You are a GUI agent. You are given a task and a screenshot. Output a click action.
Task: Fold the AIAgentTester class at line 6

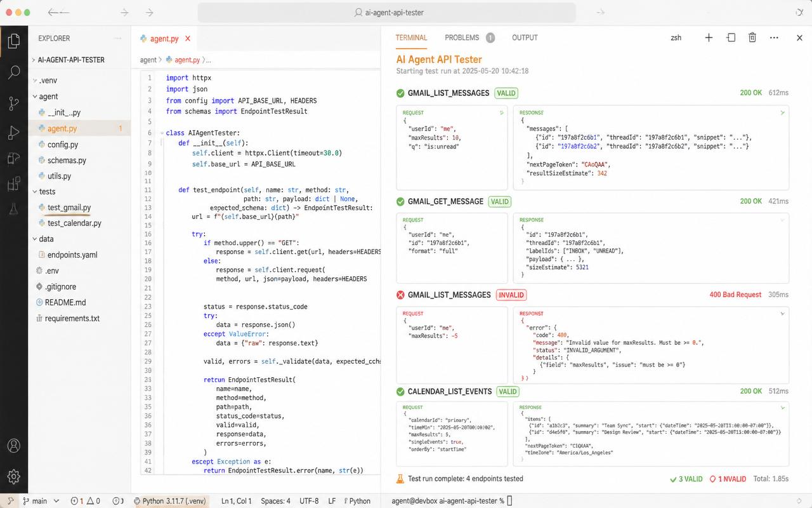[162, 133]
